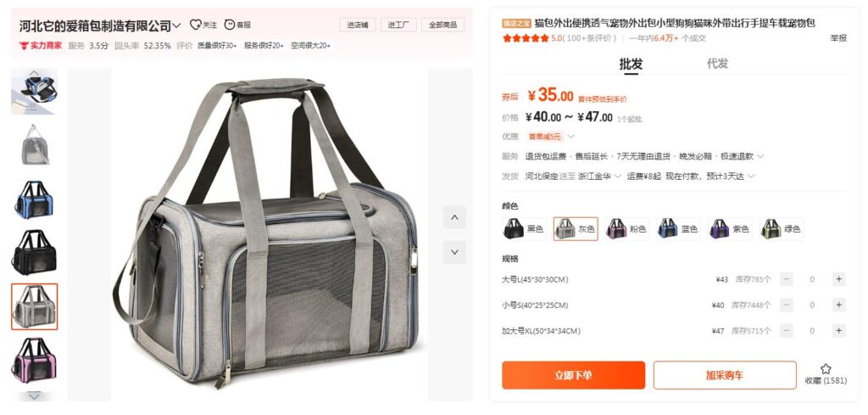Select the 黑色 black color option
The width and height of the screenshot is (868, 415).
pos(524,229)
